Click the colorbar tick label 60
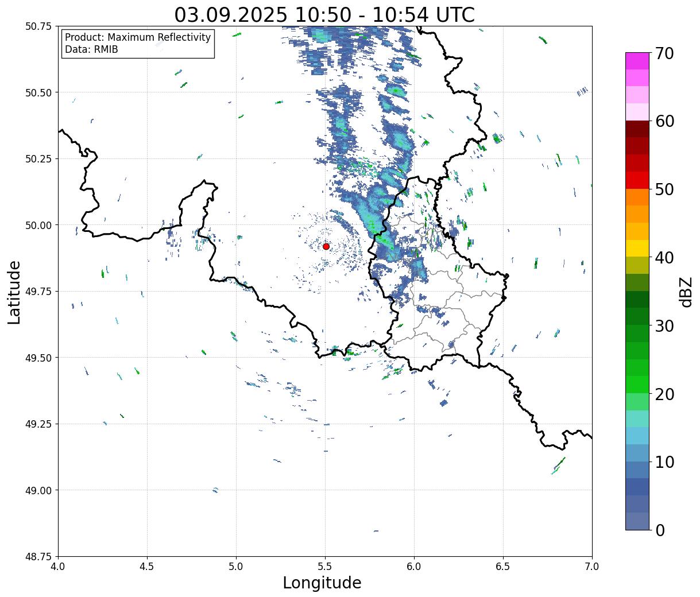 click(x=664, y=121)
